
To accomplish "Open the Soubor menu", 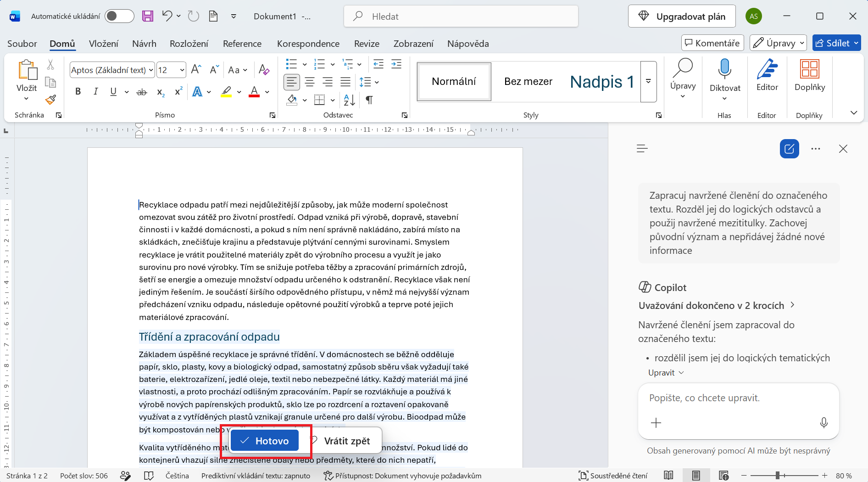I will click(x=22, y=44).
